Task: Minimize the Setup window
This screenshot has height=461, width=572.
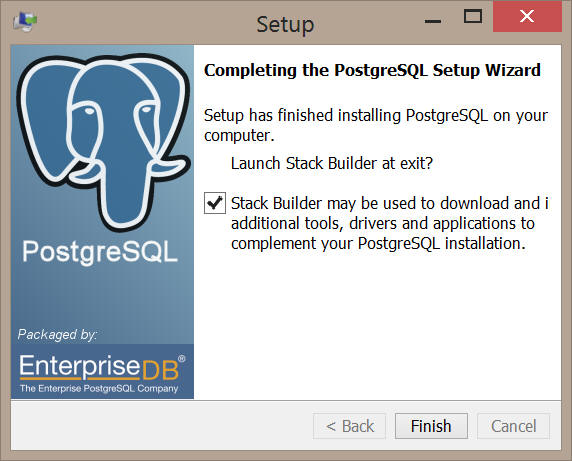Action: pyautogui.click(x=433, y=20)
